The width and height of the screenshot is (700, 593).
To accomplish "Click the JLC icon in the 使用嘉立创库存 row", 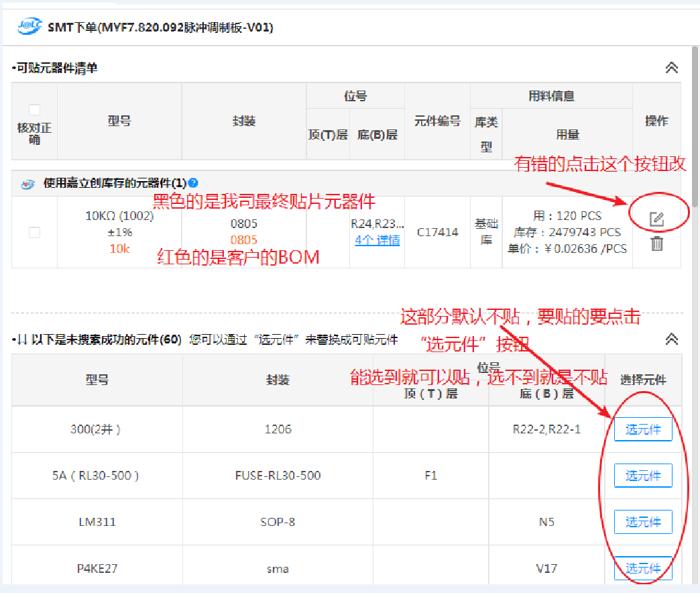I will 28,183.
